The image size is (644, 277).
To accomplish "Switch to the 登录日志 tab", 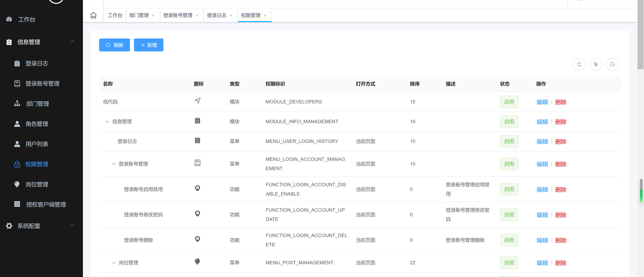I will pos(216,15).
